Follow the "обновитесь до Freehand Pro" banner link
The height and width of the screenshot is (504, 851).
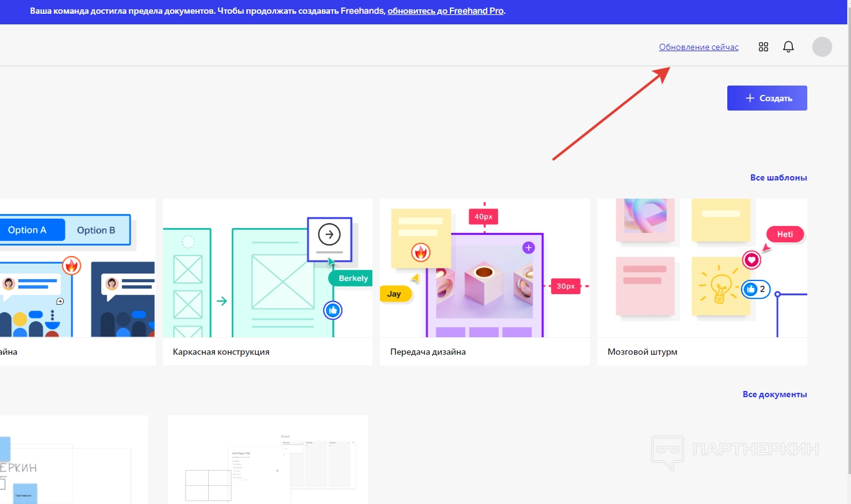(445, 11)
